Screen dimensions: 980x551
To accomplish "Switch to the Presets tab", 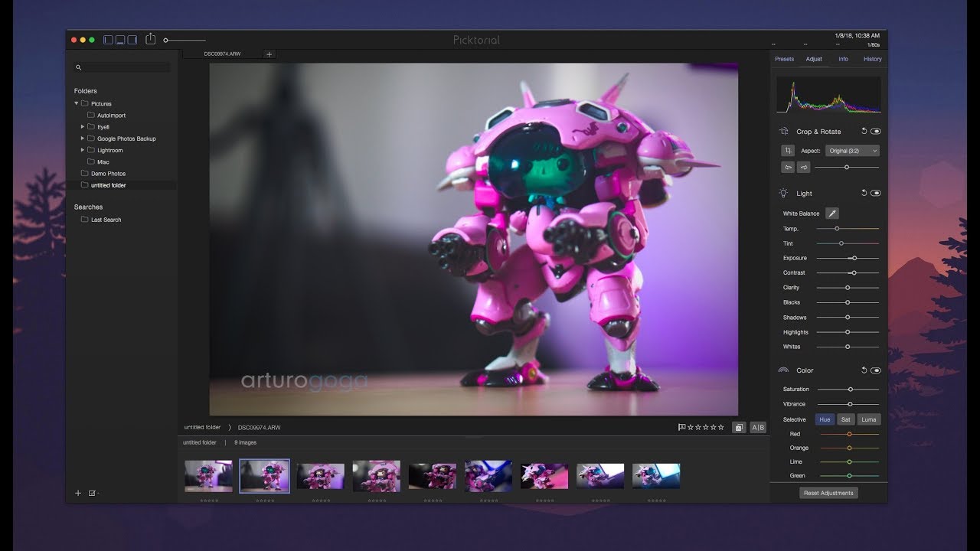I will pyautogui.click(x=785, y=59).
